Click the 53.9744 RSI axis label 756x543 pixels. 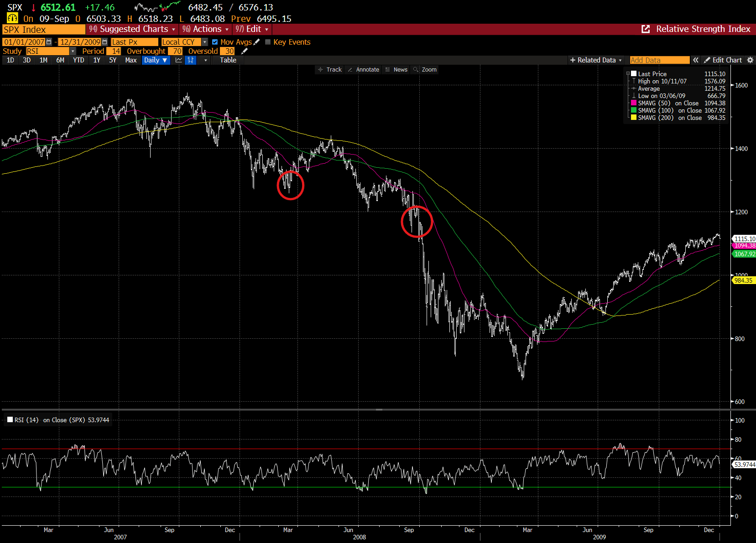click(x=744, y=465)
